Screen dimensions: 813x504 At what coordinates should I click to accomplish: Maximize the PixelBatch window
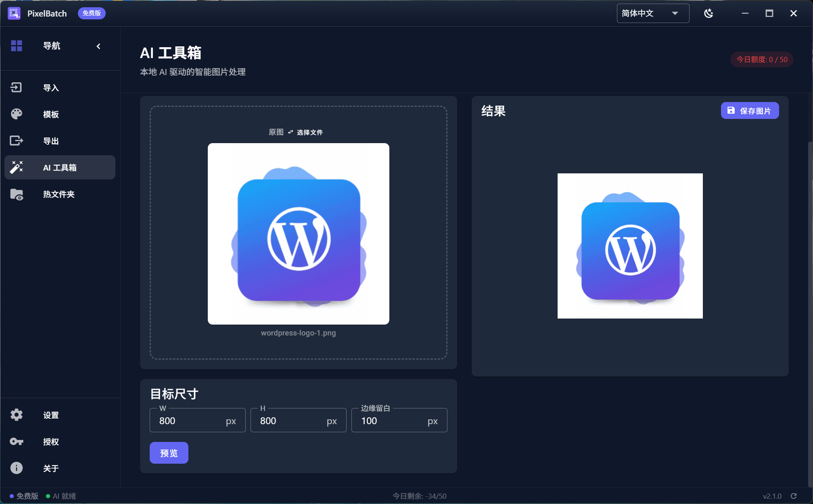(769, 13)
